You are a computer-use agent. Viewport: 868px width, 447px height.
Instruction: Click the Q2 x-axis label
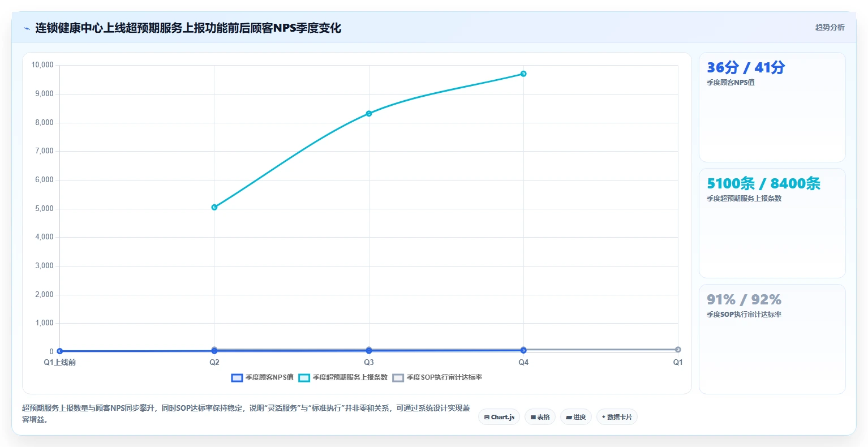pos(214,362)
